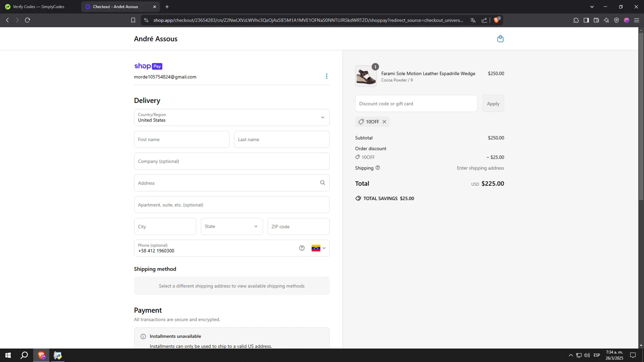Open Windows taskbar search

click(x=24, y=355)
